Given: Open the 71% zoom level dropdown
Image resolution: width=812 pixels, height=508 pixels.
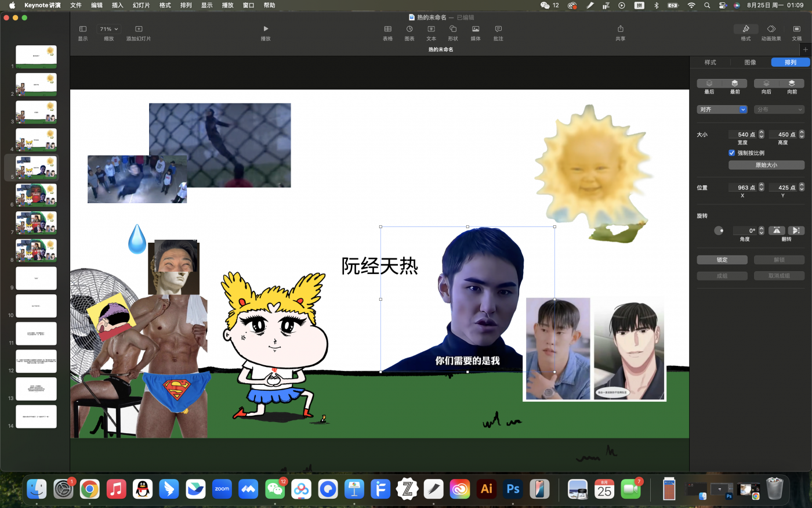Looking at the screenshot, I should 108,29.
